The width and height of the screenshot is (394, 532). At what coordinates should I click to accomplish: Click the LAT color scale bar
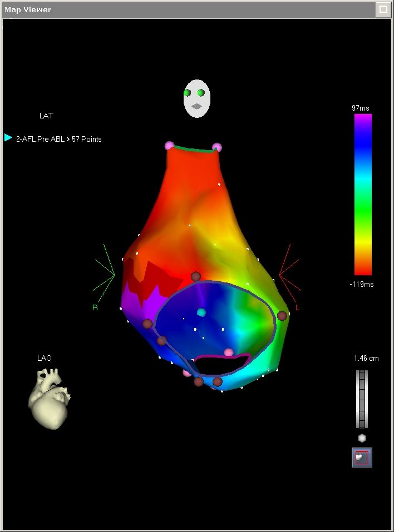(x=363, y=195)
